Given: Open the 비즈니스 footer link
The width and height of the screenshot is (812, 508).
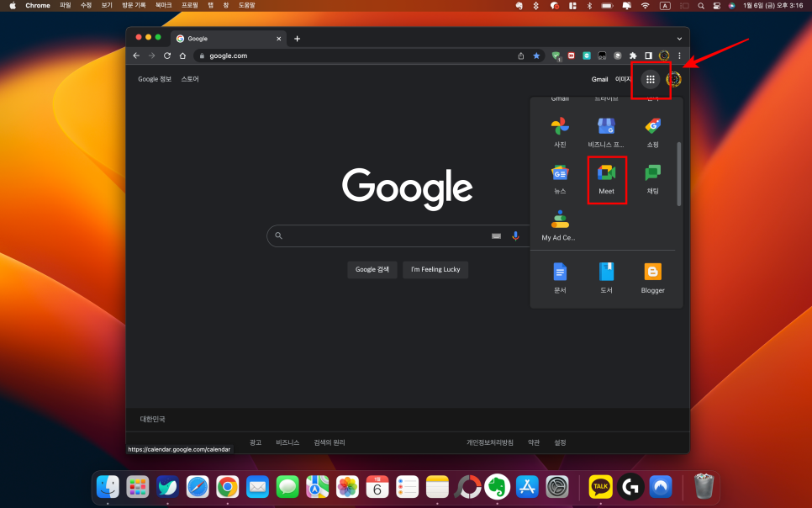Looking at the screenshot, I should click(x=287, y=442).
